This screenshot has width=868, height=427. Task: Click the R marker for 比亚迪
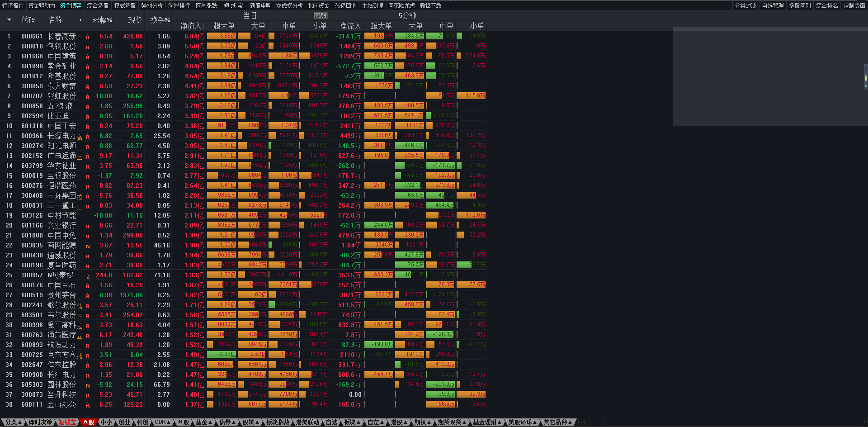pos(88,117)
